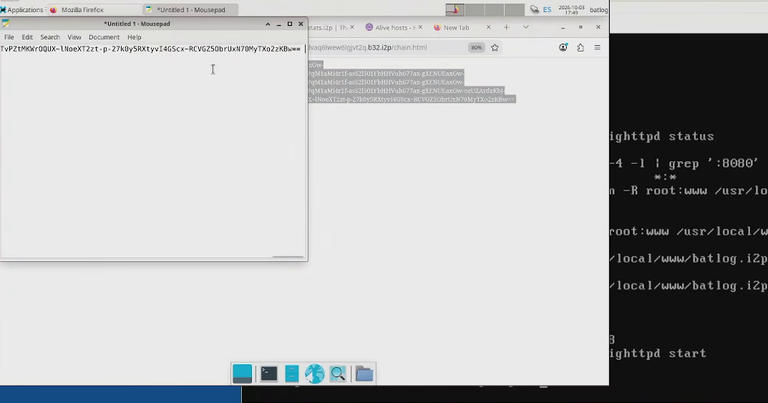Screen dimensions: 768x403
Task: Click the ES keyboard layout indicator
Action: click(547, 10)
